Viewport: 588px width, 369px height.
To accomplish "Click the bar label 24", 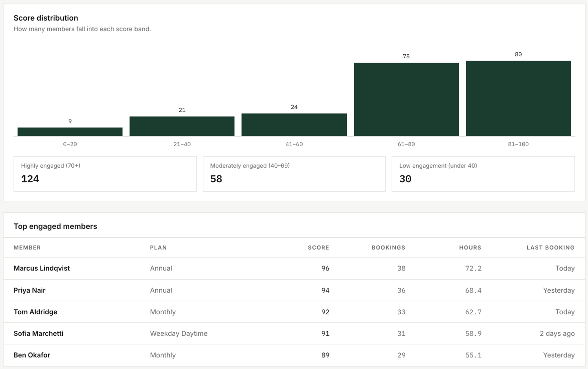I will point(294,107).
